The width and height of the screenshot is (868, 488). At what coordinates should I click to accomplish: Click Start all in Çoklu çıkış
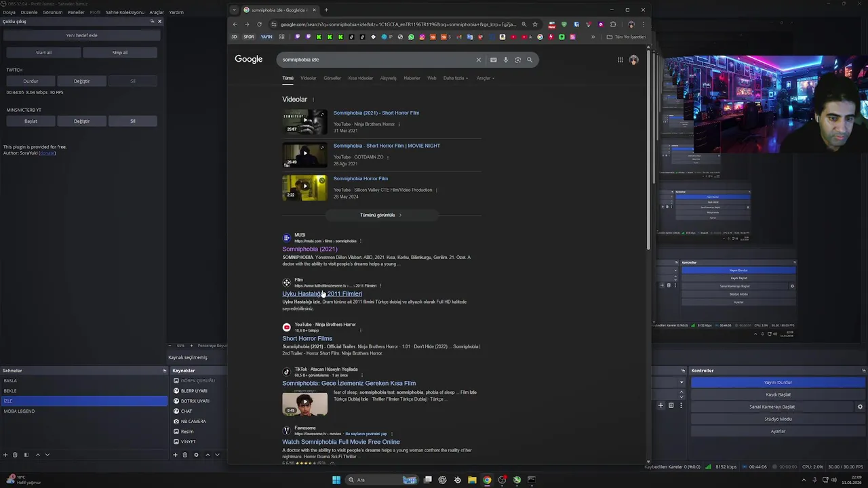[x=43, y=52]
